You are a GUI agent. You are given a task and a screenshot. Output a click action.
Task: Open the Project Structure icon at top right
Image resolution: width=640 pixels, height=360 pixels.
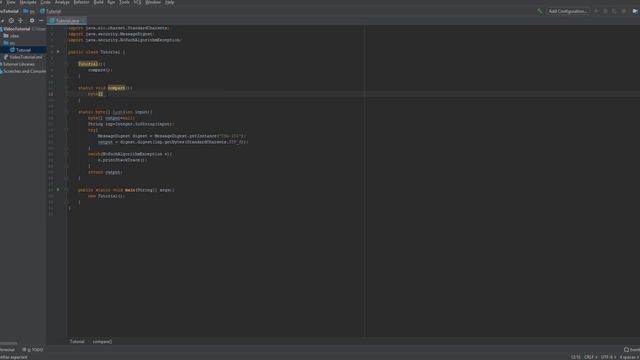point(635,11)
